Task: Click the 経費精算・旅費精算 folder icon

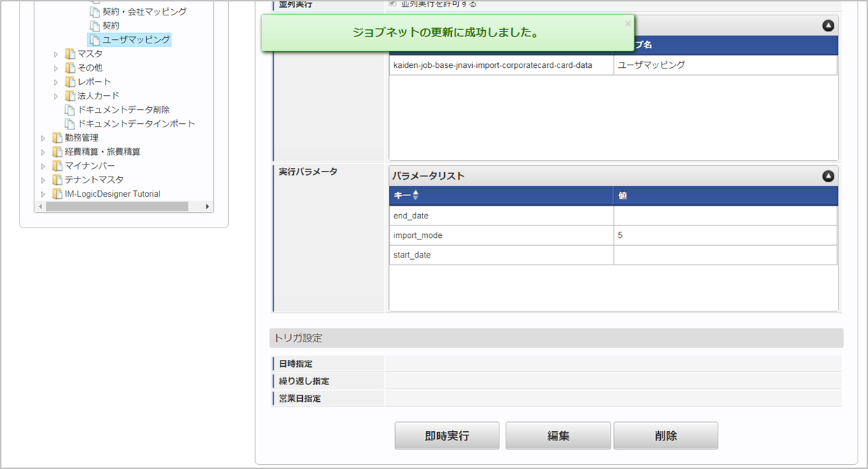Action: pyautogui.click(x=57, y=152)
